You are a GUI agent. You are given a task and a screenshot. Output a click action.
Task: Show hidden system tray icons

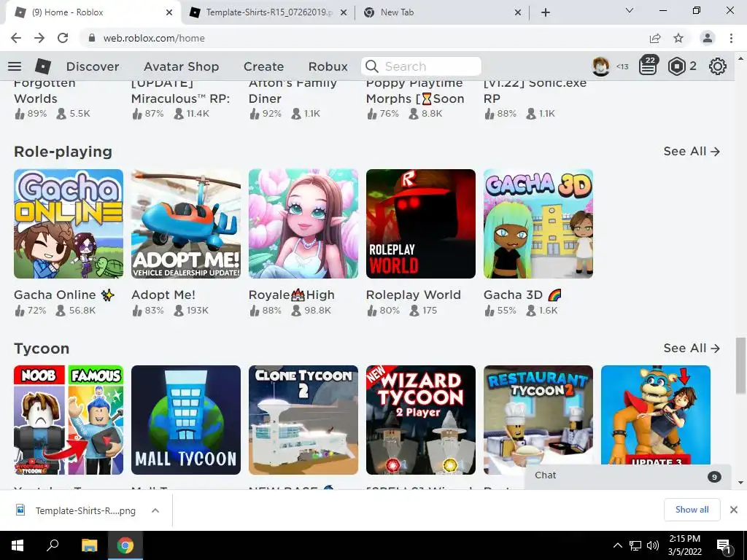click(617, 545)
